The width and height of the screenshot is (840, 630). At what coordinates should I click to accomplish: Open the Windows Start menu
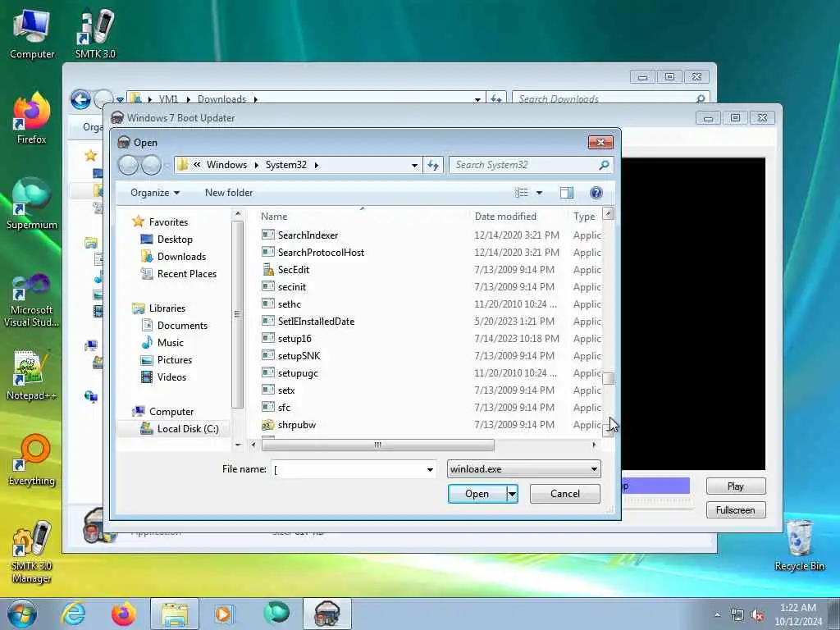22,614
